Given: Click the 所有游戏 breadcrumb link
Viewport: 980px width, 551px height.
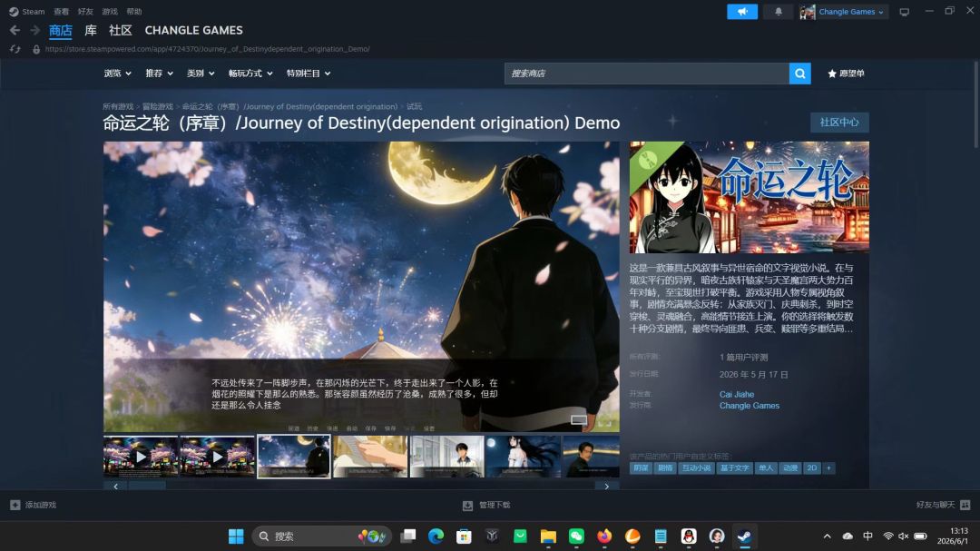Looking at the screenshot, I should click(118, 106).
